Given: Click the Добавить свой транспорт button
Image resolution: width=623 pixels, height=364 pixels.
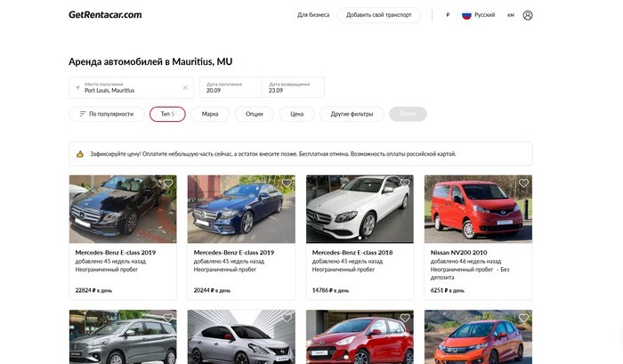Looking at the screenshot, I should click(379, 15).
